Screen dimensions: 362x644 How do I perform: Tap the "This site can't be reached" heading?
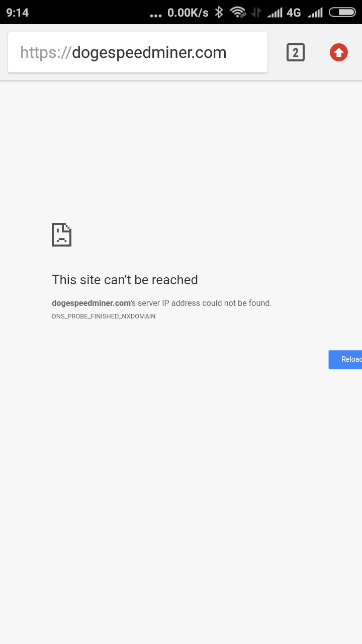(x=125, y=280)
